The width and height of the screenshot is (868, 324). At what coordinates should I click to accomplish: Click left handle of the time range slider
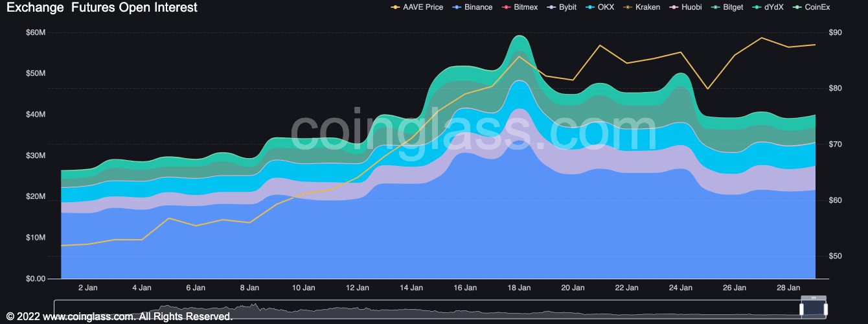coord(801,308)
